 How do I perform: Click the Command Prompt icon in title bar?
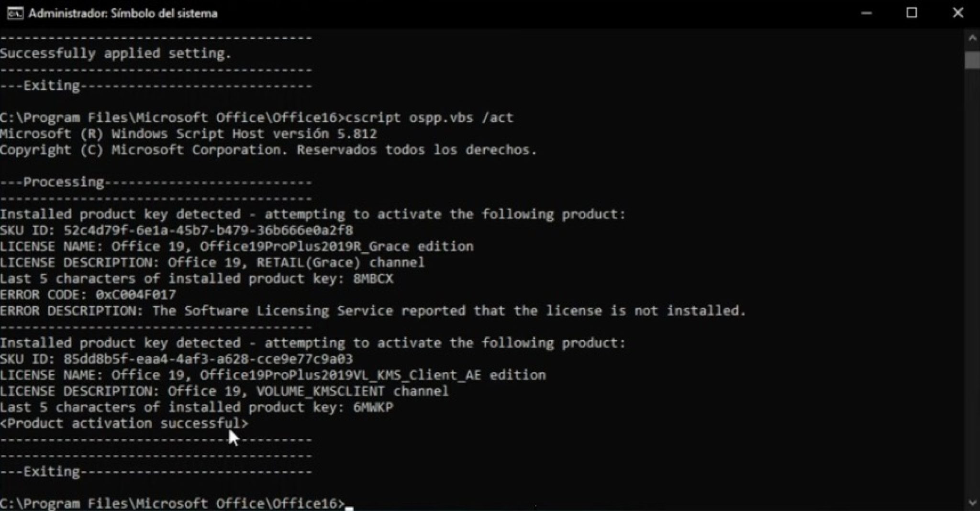pyautogui.click(x=15, y=13)
